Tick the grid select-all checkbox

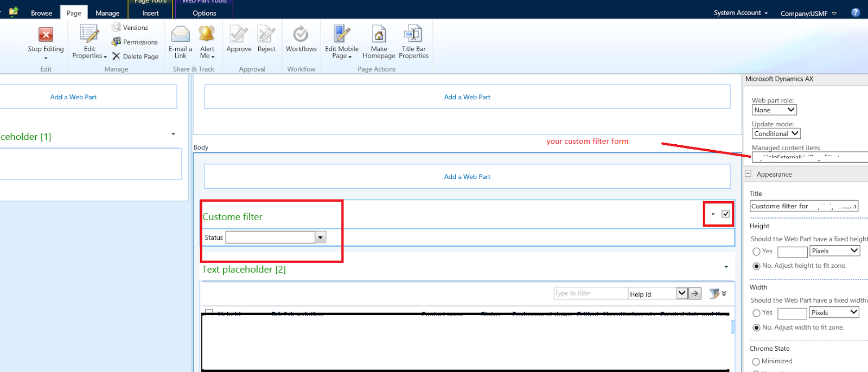(209, 312)
